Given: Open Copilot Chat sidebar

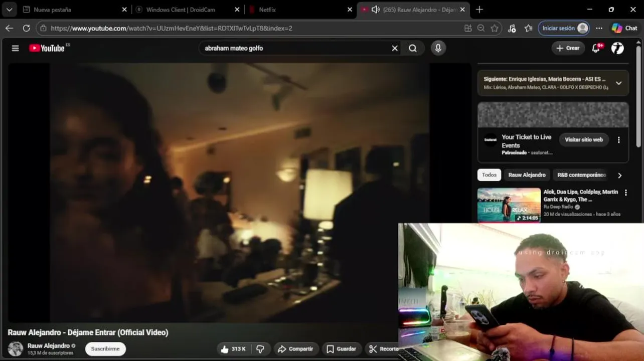Looking at the screenshot, I should click(x=624, y=28).
